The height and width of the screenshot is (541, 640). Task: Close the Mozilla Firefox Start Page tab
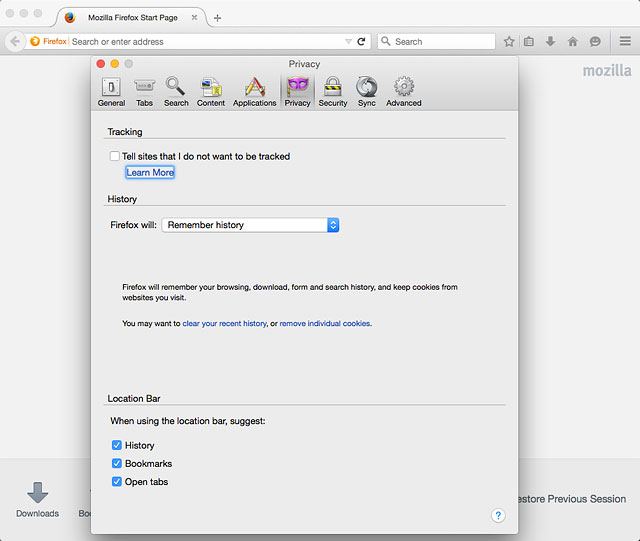(x=195, y=18)
